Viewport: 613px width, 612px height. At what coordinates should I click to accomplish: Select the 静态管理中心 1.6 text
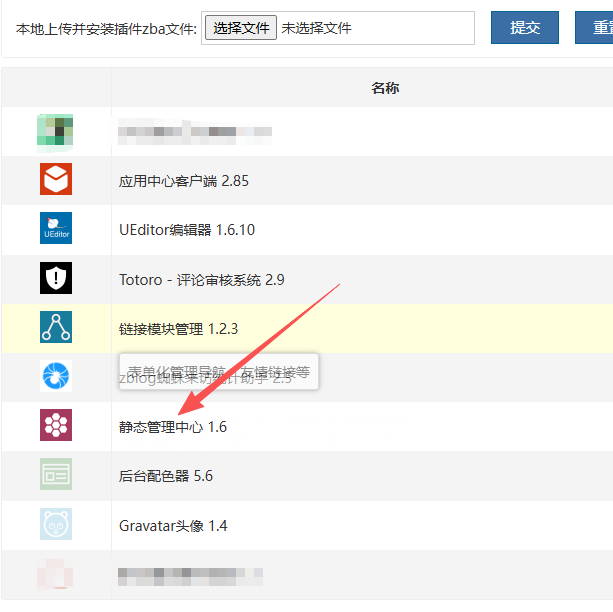173,427
